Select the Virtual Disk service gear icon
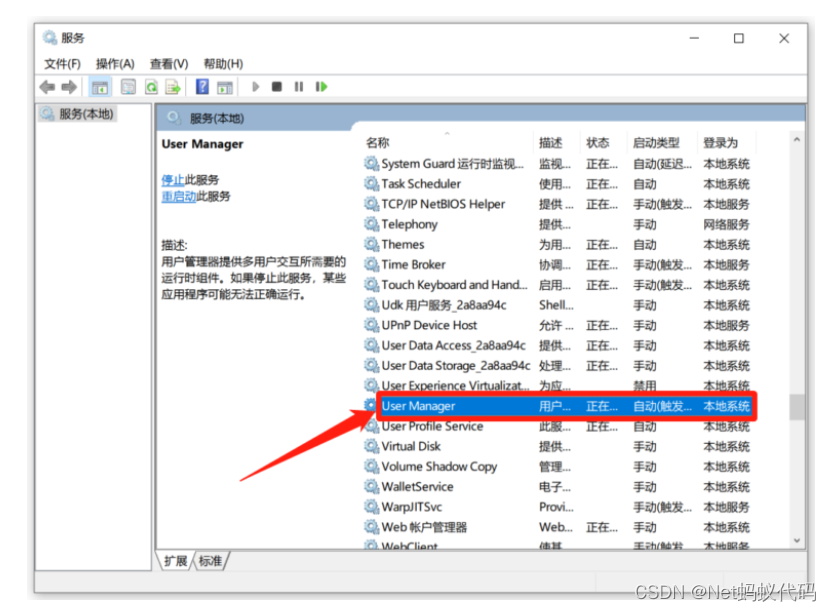Image resolution: width=831 pixels, height=612 pixels. point(371,446)
